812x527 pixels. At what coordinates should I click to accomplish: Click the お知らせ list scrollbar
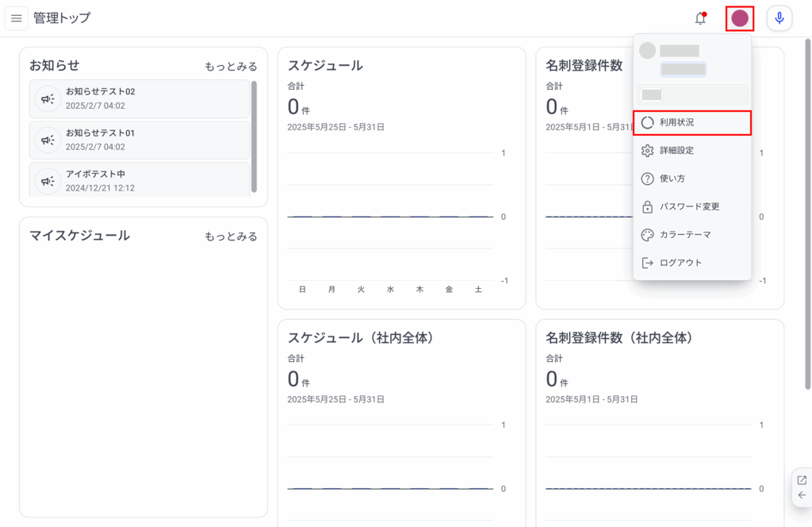point(254,135)
